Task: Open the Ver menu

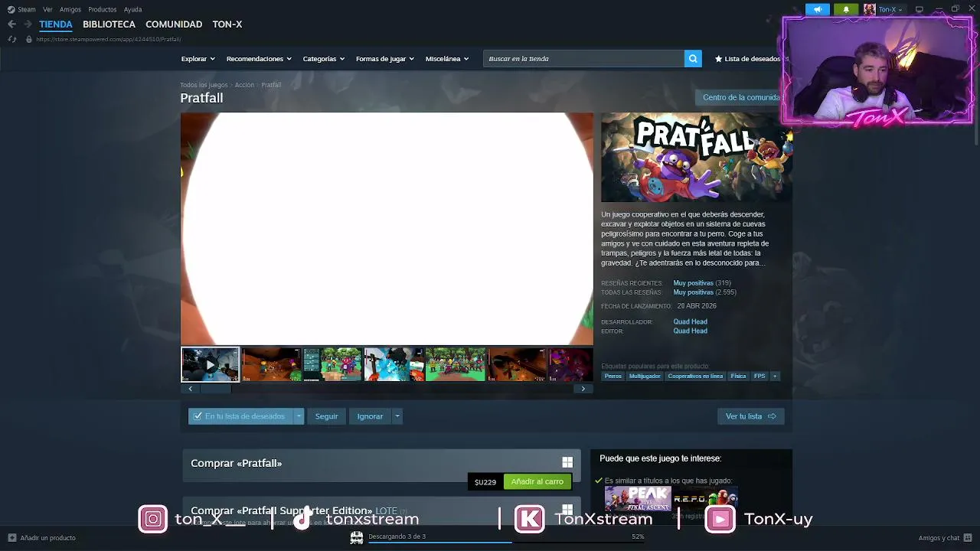Action: point(47,9)
